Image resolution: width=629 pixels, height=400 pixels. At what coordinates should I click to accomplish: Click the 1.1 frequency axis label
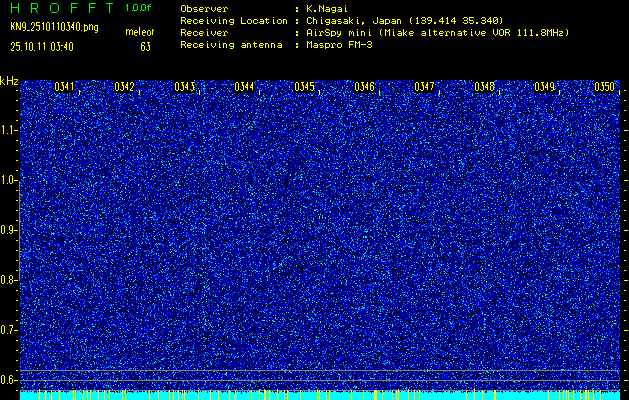(x=9, y=130)
